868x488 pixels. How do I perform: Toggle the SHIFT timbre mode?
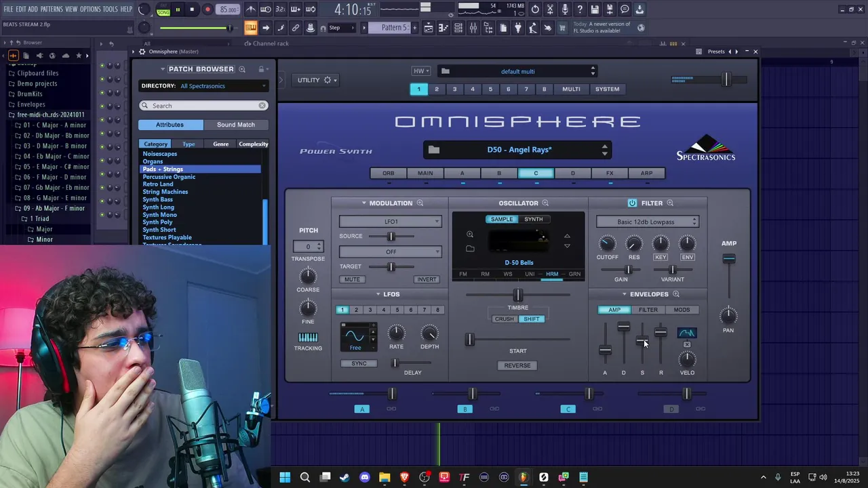(532, 319)
